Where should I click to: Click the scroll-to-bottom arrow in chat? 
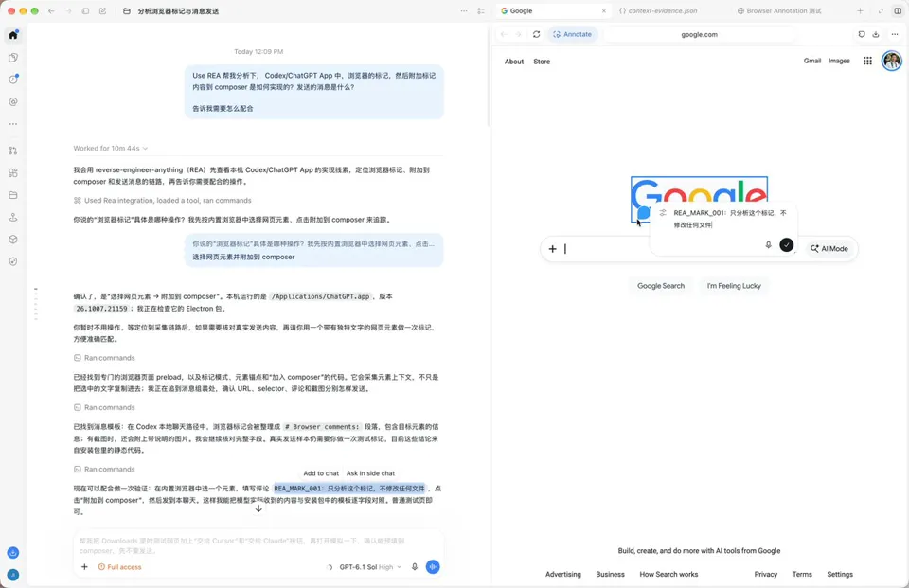[258, 508]
